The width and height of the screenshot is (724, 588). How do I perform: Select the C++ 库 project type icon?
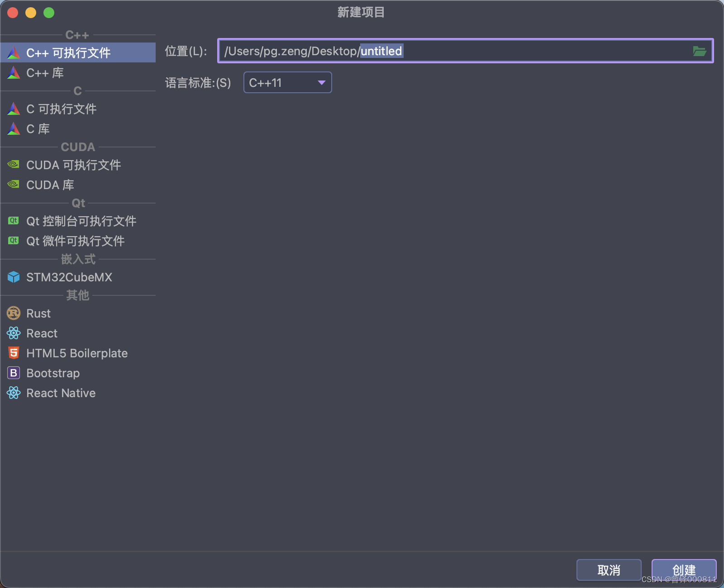tap(13, 72)
